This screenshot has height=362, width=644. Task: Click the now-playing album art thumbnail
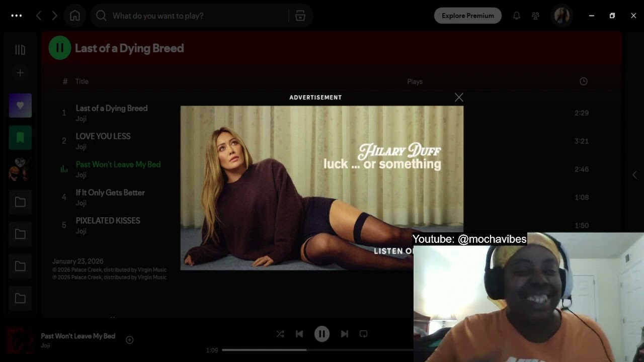(x=20, y=340)
